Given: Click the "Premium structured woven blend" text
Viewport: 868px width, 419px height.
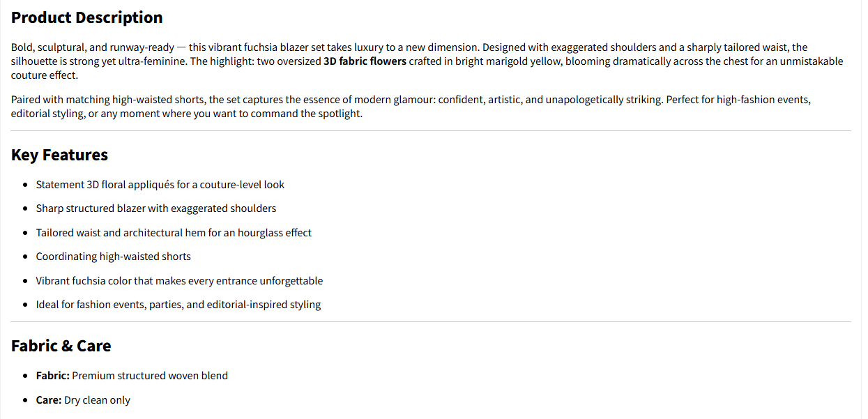Looking at the screenshot, I should pos(150,376).
